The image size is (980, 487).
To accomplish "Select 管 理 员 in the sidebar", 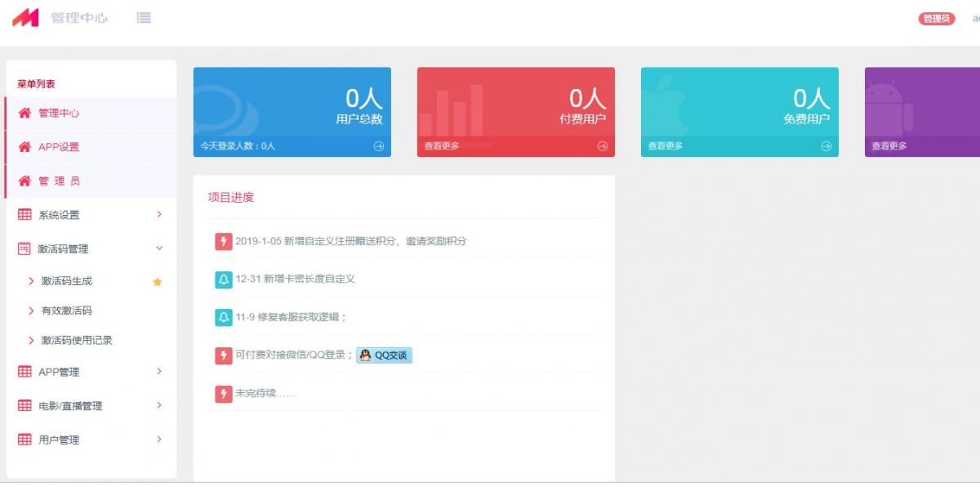I will click(59, 181).
